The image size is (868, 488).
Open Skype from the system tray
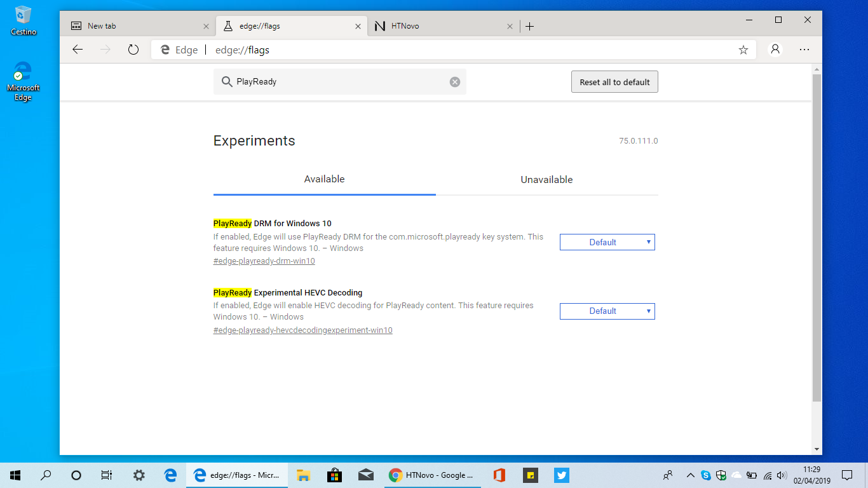[x=707, y=475]
